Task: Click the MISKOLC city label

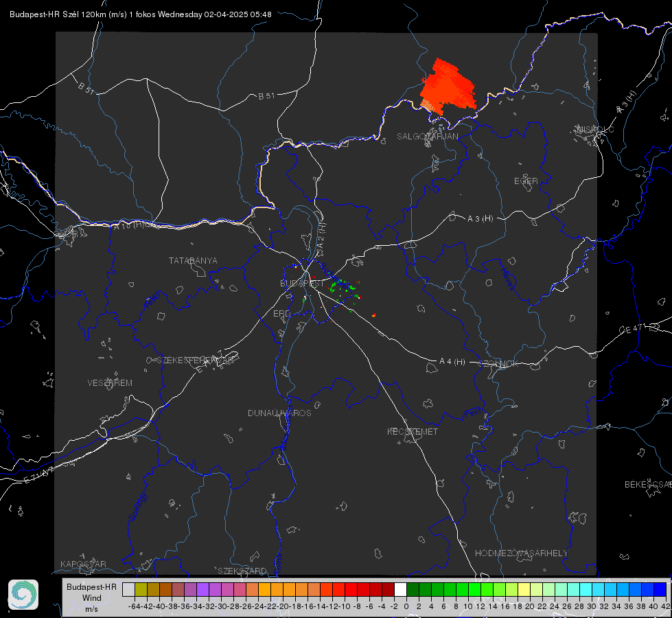Action: click(x=595, y=129)
